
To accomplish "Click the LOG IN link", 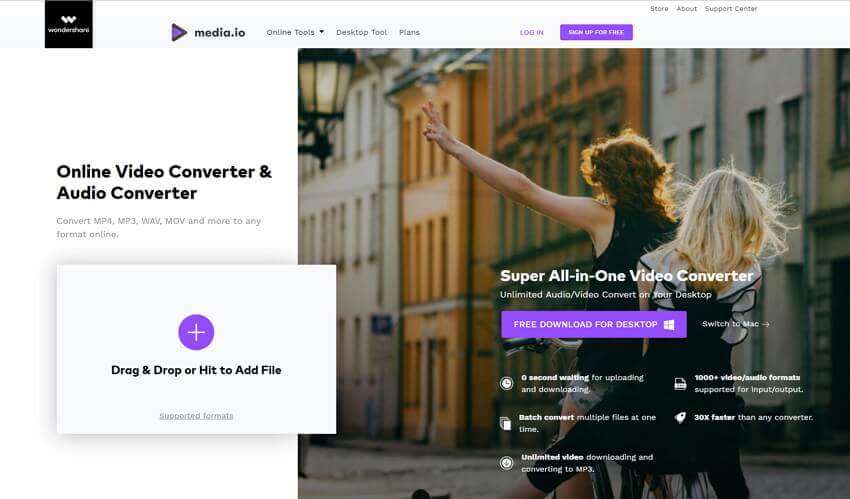I will click(x=532, y=33).
